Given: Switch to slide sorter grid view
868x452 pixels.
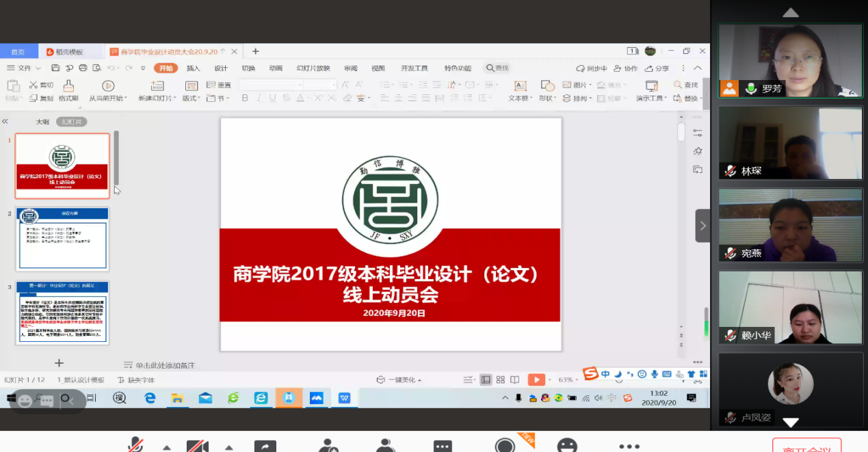Looking at the screenshot, I should (501, 380).
